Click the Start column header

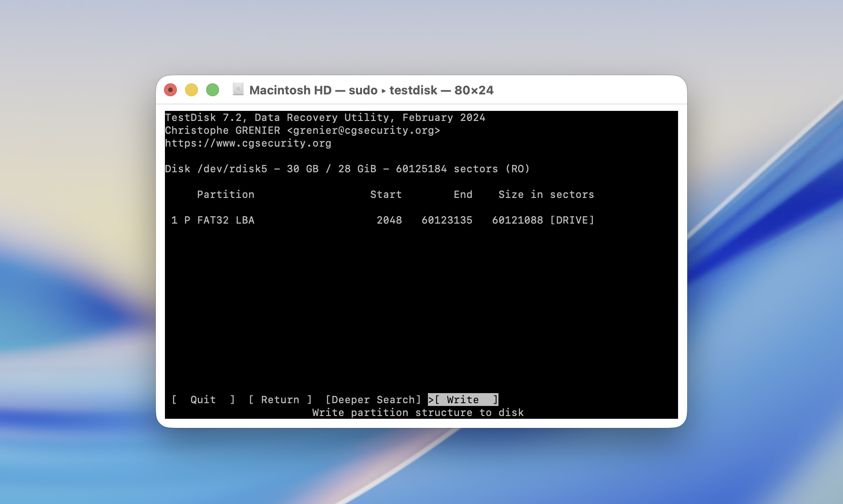point(386,195)
